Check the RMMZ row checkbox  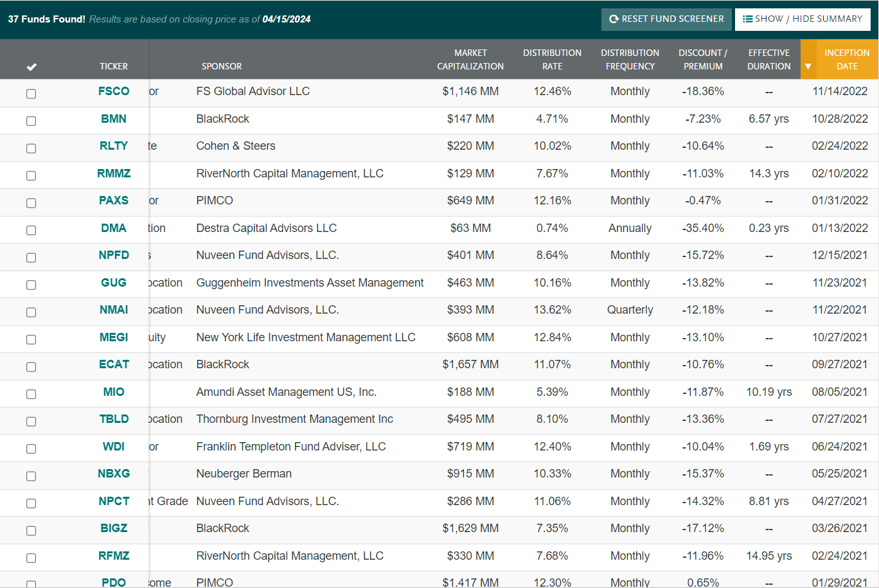31,175
